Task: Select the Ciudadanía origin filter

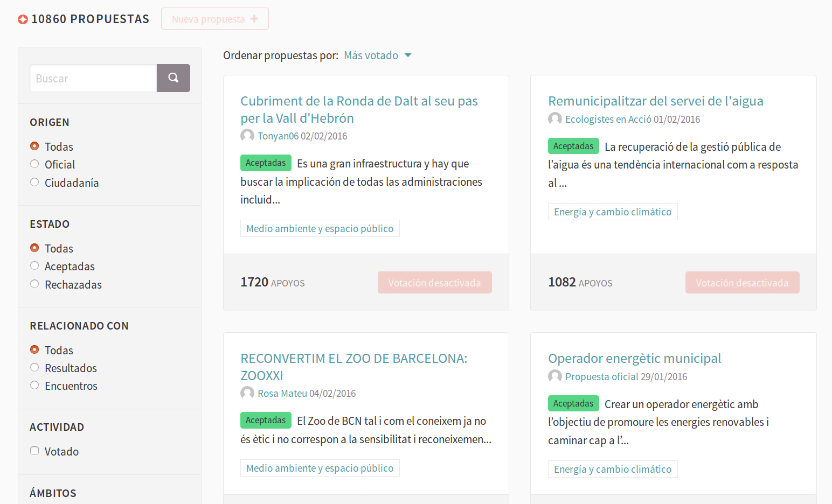Action: click(34, 182)
